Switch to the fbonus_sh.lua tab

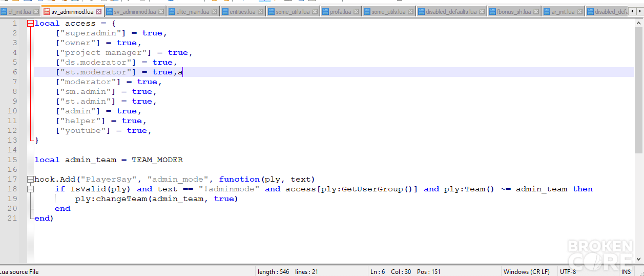click(x=513, y=12)
